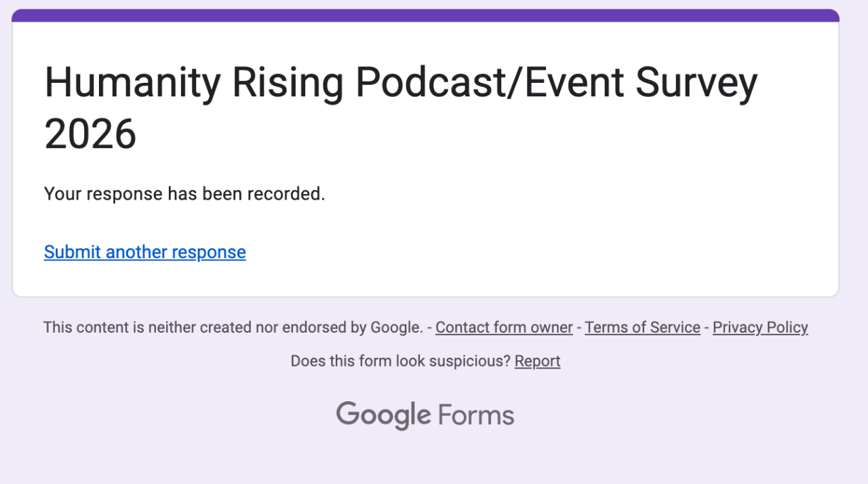Click the word Rising in the title
The image size is (868, 484).
click(288, 83)
